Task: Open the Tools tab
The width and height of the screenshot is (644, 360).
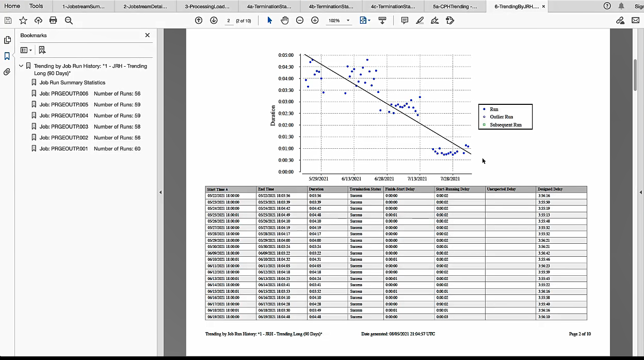Action: (36, 6)
